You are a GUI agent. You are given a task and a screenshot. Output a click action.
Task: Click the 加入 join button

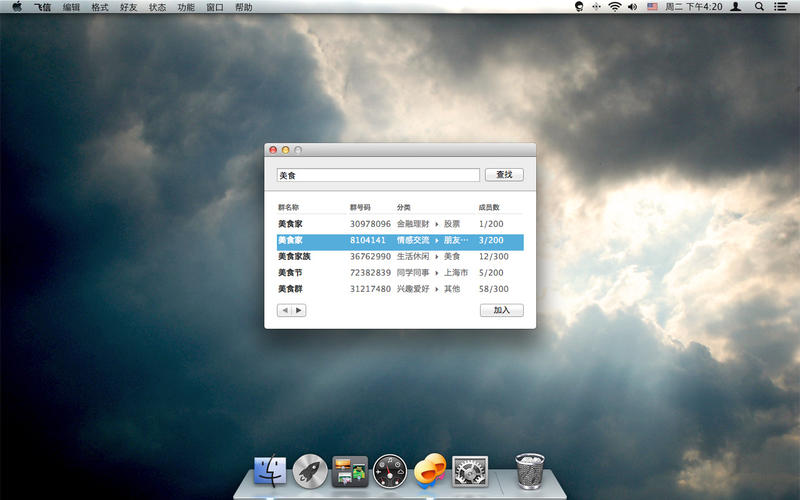(501, 311)
